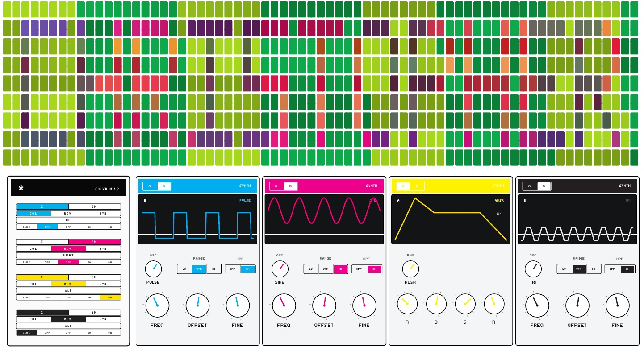
Task: Select OPP in the black map group
Action: 47,332
